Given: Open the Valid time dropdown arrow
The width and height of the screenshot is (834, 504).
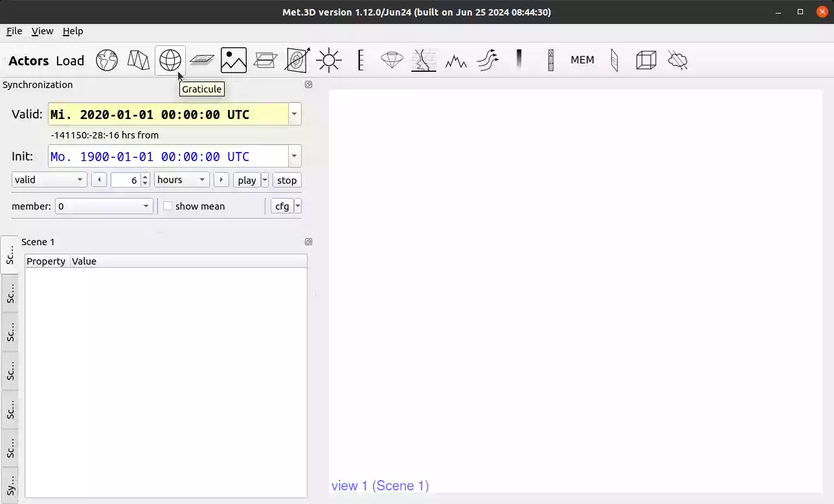Looking at the screenshot, I should click(295, 115).
